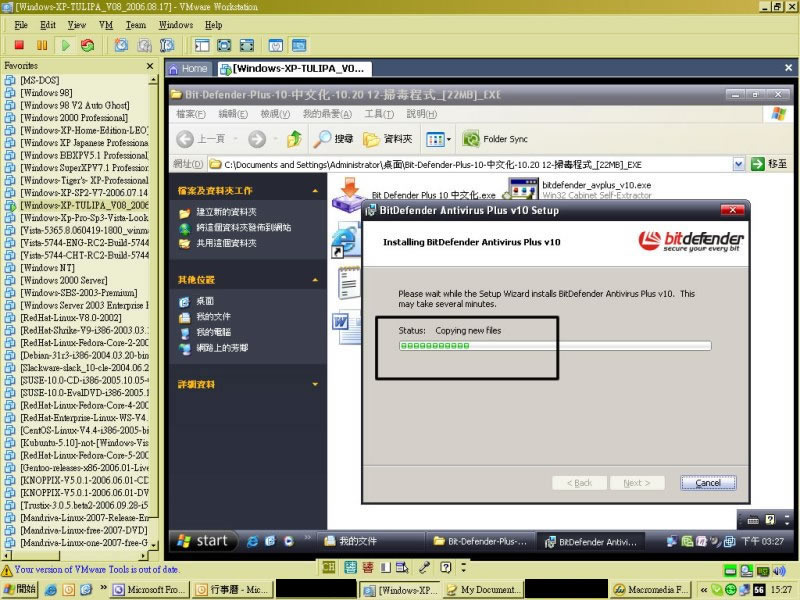Click the Up folder icon in Explorer toolbar
Image resolution: width=800 pixels, height=600 pixels.
294,139
